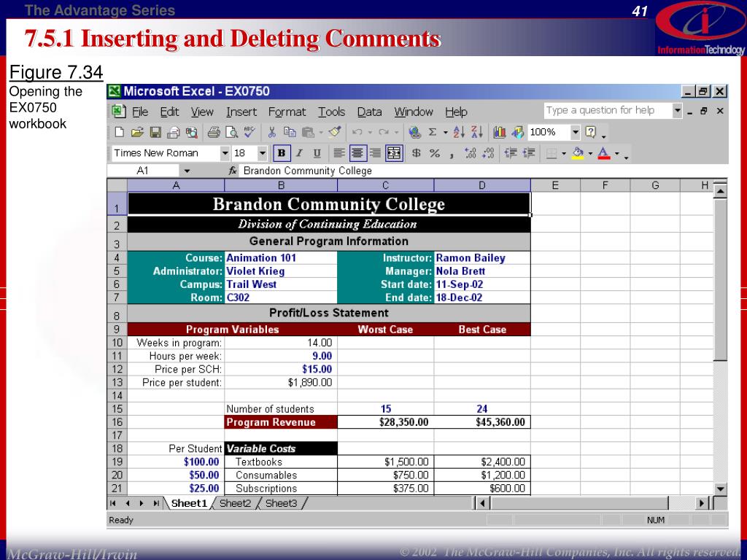The width and height of the screenshot is (747, 560).
Task: Open the zoom percentage dropdown
Action: pos(576,132)
